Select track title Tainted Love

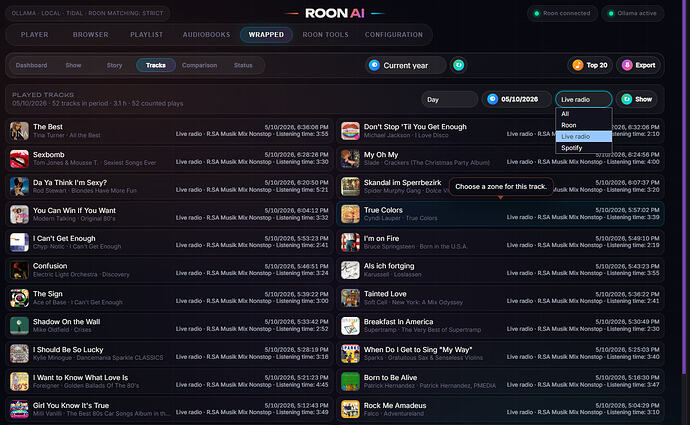click(385, 294)
